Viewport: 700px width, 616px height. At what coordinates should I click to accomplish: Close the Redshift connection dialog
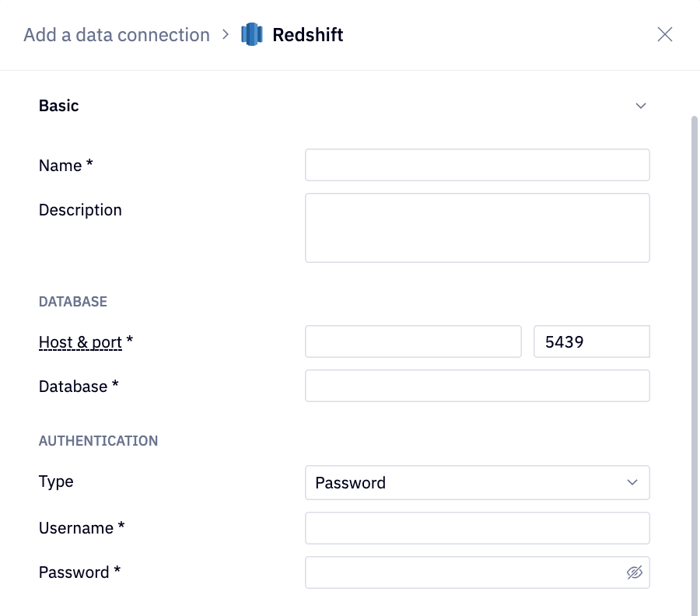pyautogui.click(x=665, y=34)
